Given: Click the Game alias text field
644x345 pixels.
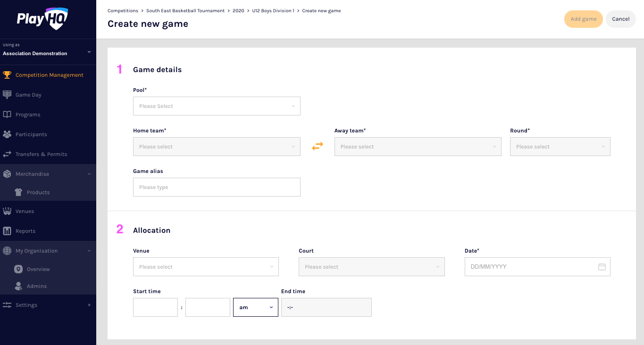Looking at the screenshot, I should (217, 187).
